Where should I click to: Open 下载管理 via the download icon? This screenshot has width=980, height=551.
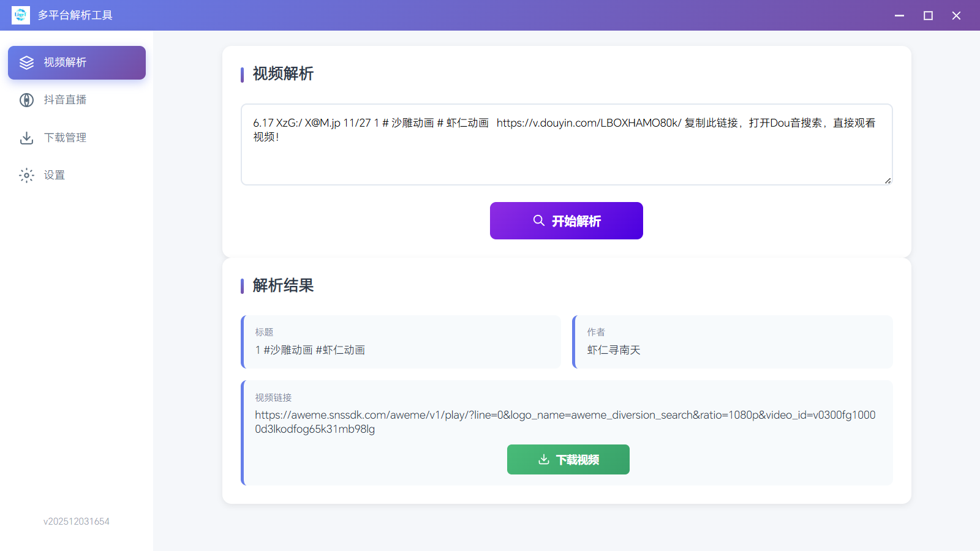26,138
